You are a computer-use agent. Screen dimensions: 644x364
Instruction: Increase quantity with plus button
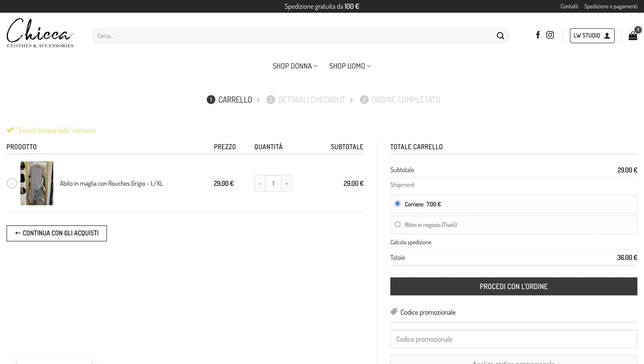click(286, 184)
